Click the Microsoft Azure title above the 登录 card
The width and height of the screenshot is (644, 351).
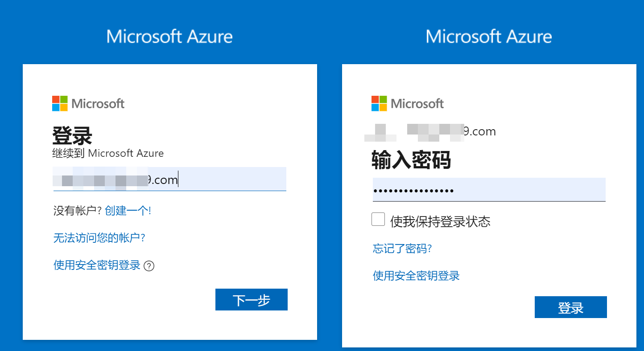pyautogui.click(x=169, y=37)
